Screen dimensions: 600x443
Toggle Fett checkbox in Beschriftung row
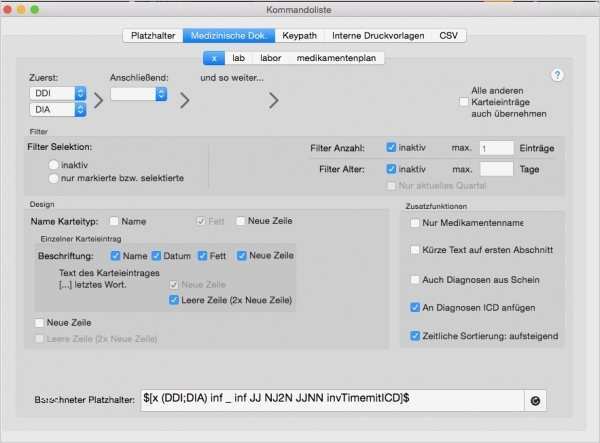(x=202, y=256)
